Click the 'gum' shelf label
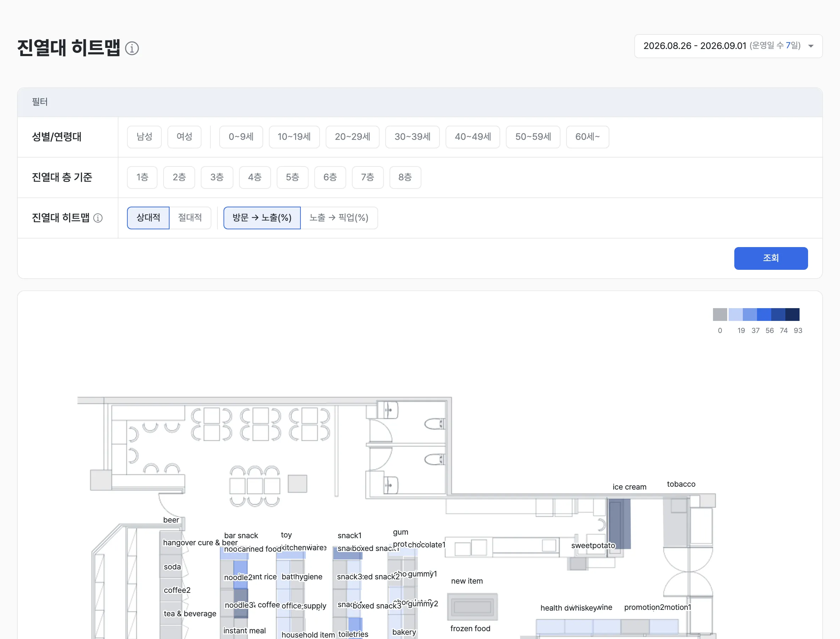 click(400, 532)
